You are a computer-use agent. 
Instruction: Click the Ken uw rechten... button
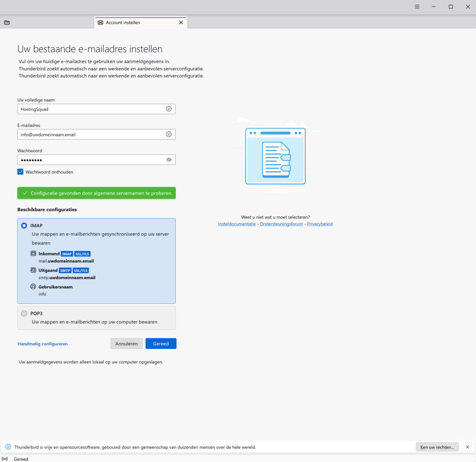pyautogui.click(x=437, y=447)
